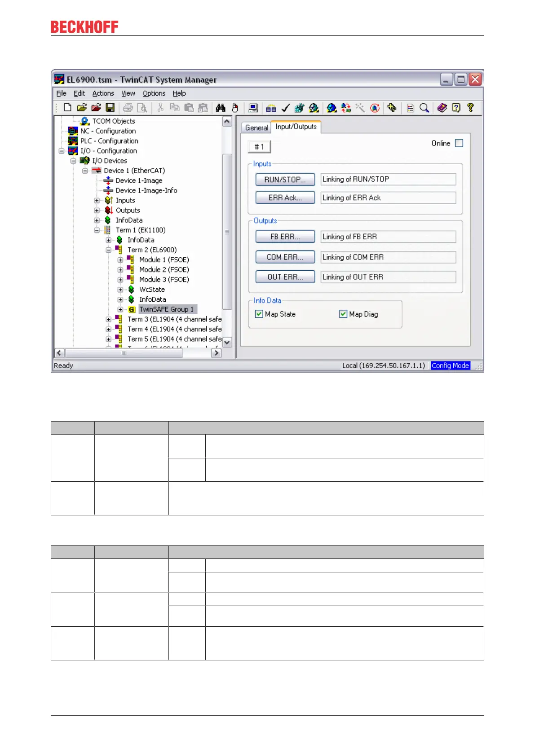Click the PLC - Configuration icon

[x=73, y=141]
